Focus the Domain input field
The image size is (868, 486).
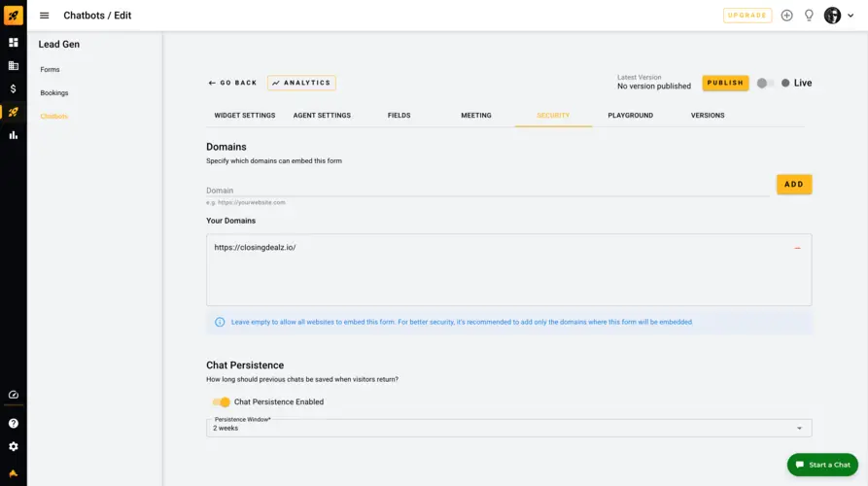point(488,190)
